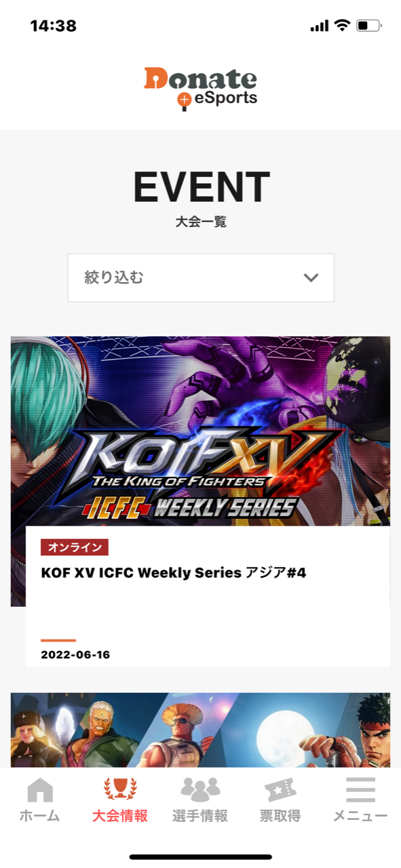401x868 pixels.
Task: Open the ホーム home tab icon
Action: click(x=40, y=790)
